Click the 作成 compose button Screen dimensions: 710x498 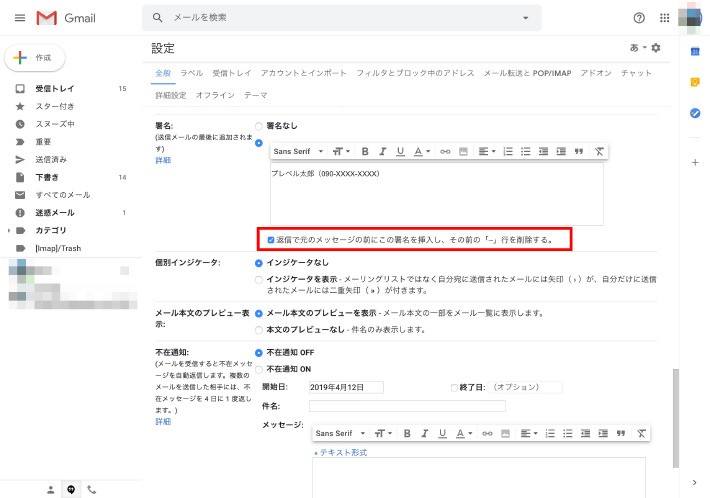click(35, 58)
